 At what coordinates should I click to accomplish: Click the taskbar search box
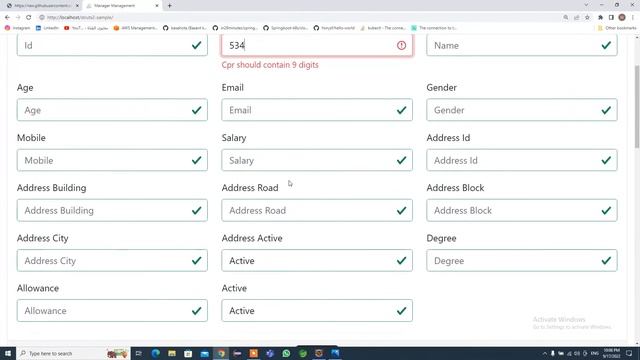coord(73,353)
